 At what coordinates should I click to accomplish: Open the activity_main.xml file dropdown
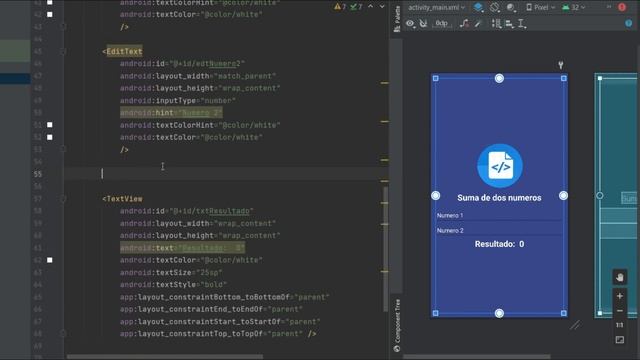[x=436, y=7]
